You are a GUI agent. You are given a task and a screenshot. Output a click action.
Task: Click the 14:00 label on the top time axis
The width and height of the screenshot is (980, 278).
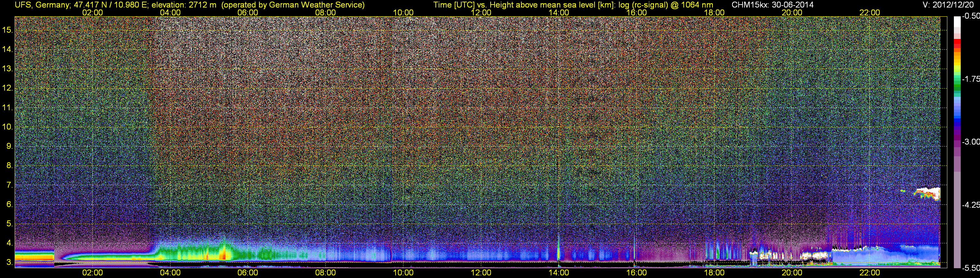pyautogui.click(x=559, y=12)
